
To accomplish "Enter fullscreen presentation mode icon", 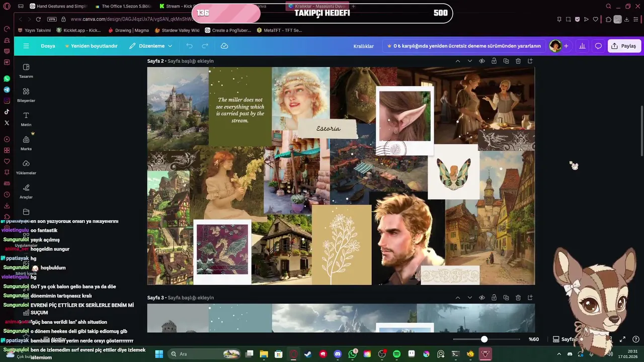I will point(622,339).
